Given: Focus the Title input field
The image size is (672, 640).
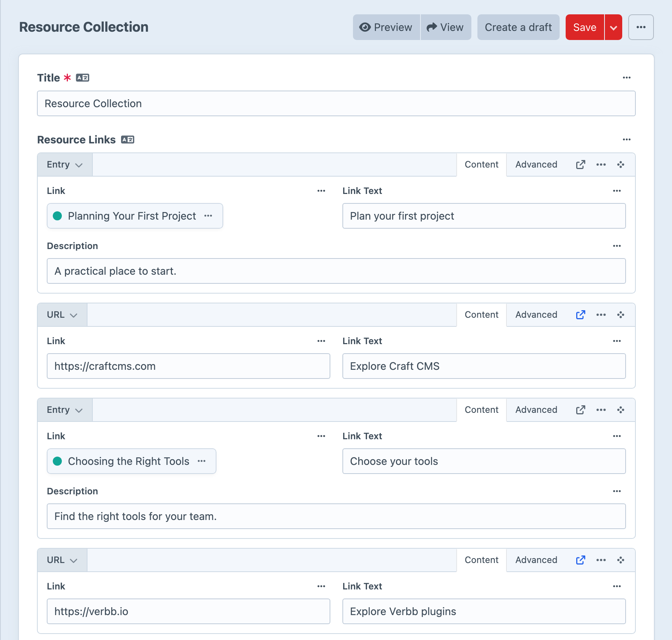Looking at the screenshot, I should [x=336, y=103].
